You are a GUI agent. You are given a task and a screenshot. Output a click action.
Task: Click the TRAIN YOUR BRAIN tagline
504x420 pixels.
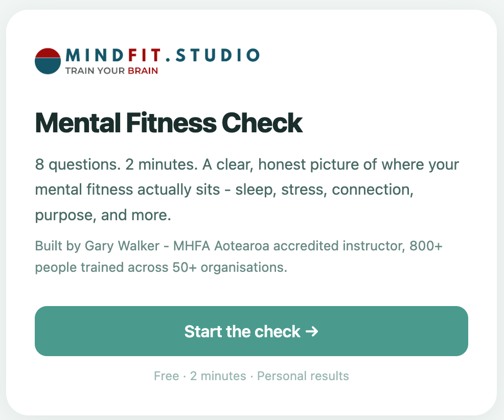coord(111,71)
